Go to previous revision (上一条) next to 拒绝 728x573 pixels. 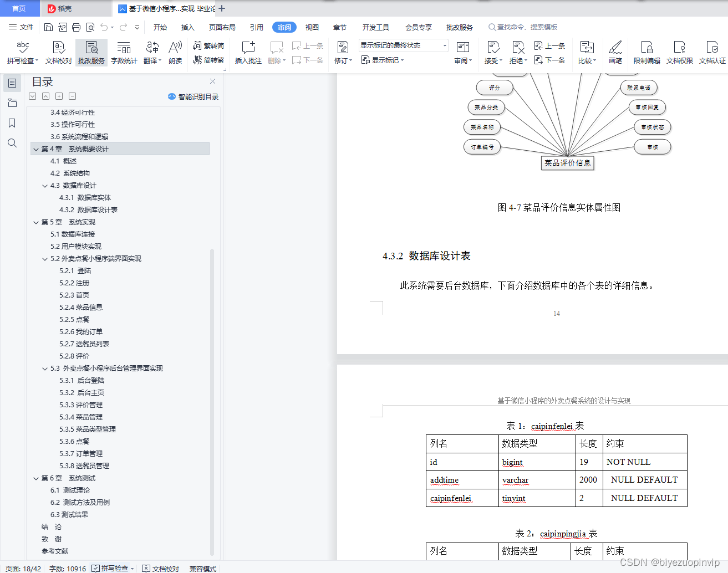coord(549,46)
